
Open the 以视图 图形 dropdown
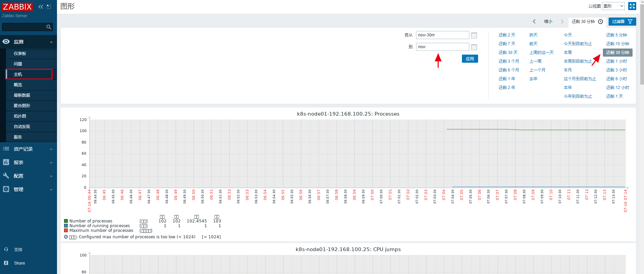point(613,6)
